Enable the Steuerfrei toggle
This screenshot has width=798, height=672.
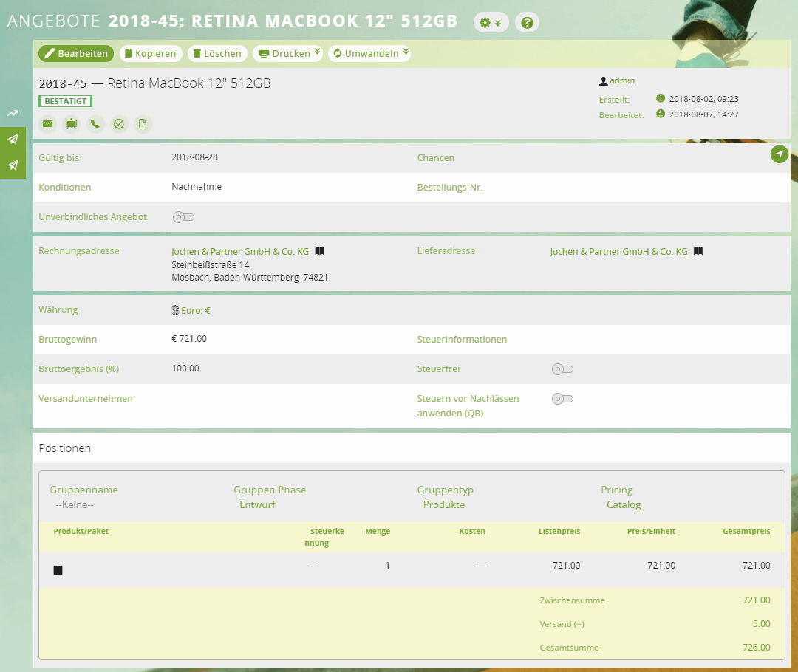pyautogui.click(x=562, y=369)
